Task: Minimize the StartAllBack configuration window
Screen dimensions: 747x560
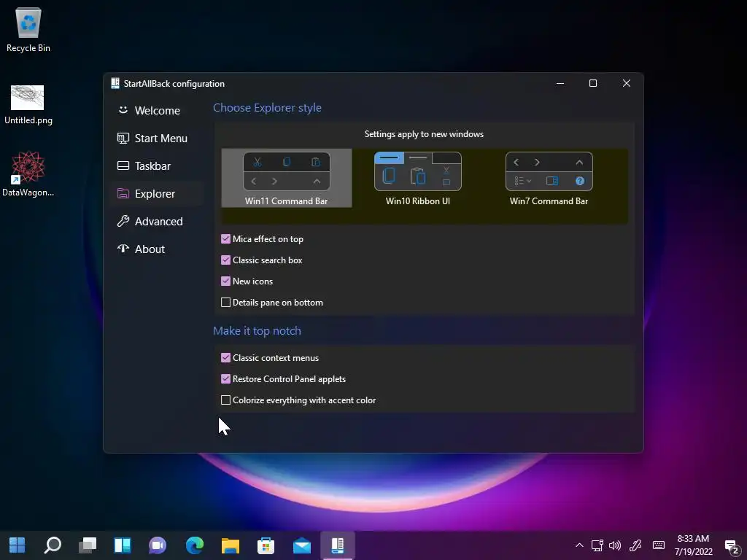Action: [560, 83]
